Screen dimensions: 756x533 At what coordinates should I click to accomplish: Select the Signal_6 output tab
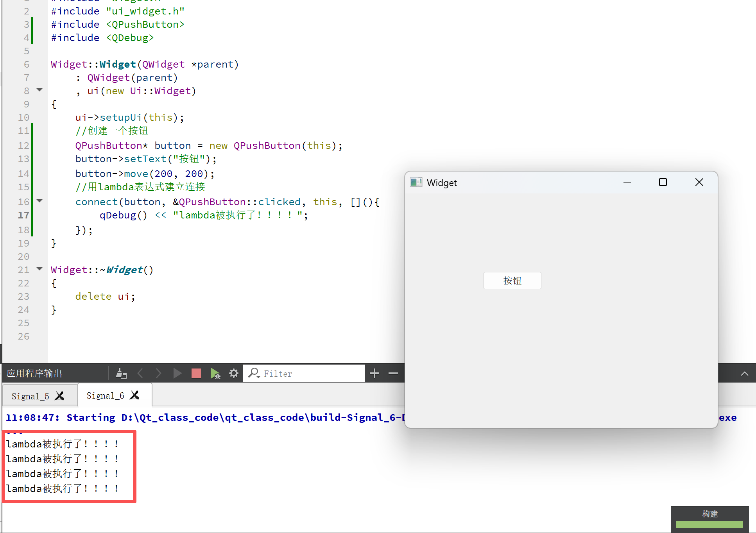tap(105, 395)
